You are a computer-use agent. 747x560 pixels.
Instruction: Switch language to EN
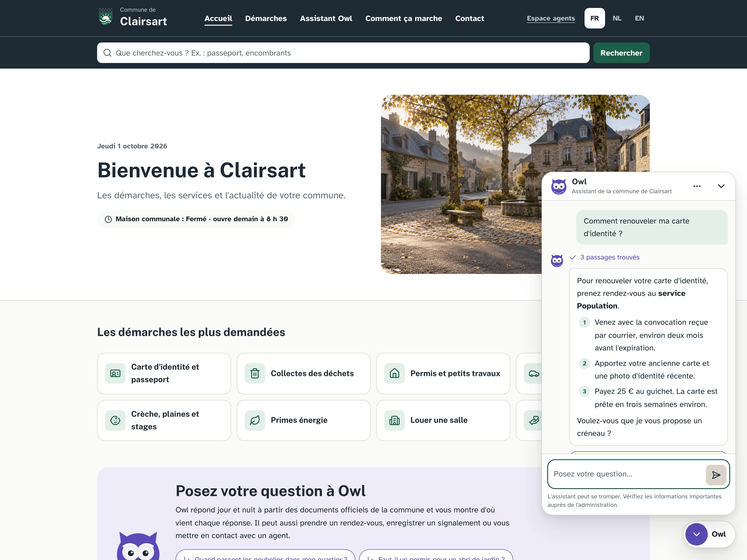click(639, 18)
